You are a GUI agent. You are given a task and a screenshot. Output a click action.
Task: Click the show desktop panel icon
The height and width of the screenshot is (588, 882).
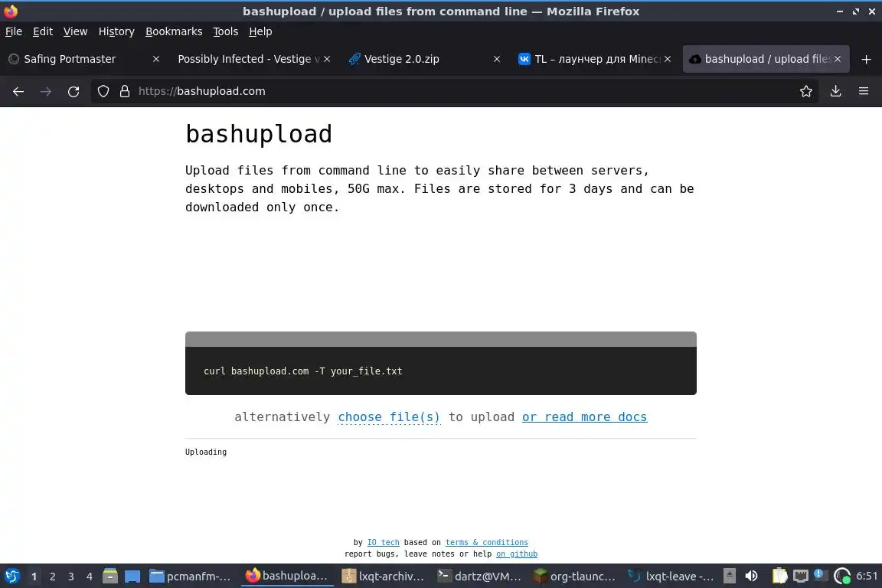pos(132,577)
